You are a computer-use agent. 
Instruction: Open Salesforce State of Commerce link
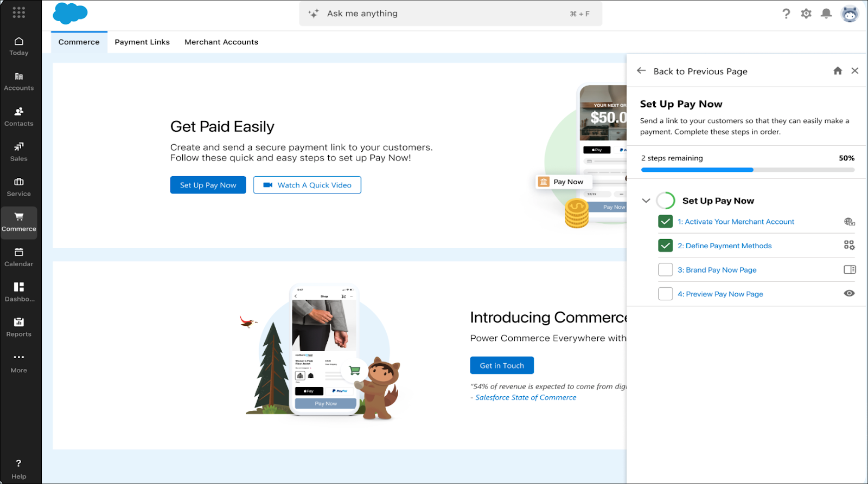click(526, 397)
